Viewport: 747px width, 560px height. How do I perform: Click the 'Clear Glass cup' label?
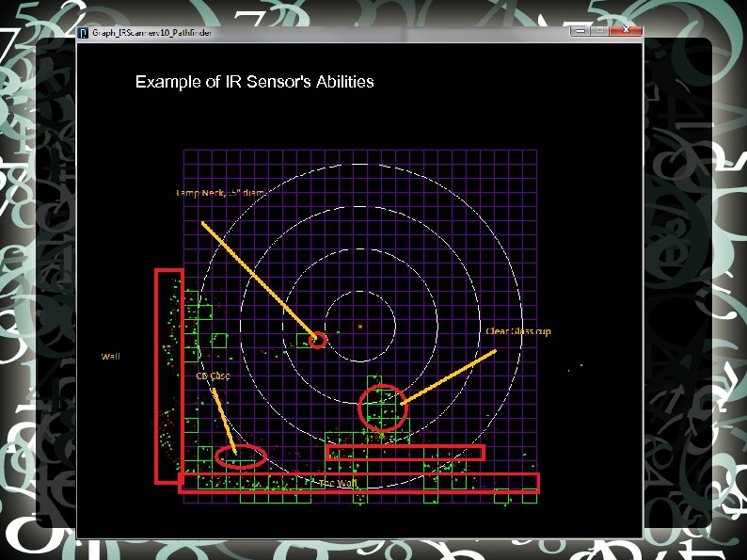coord(518,331)
